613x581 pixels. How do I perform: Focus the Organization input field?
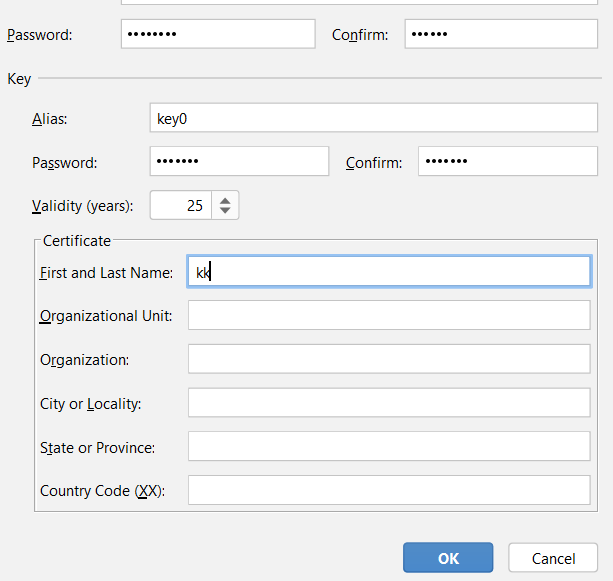pyautogui.click(x=389, y=359)
